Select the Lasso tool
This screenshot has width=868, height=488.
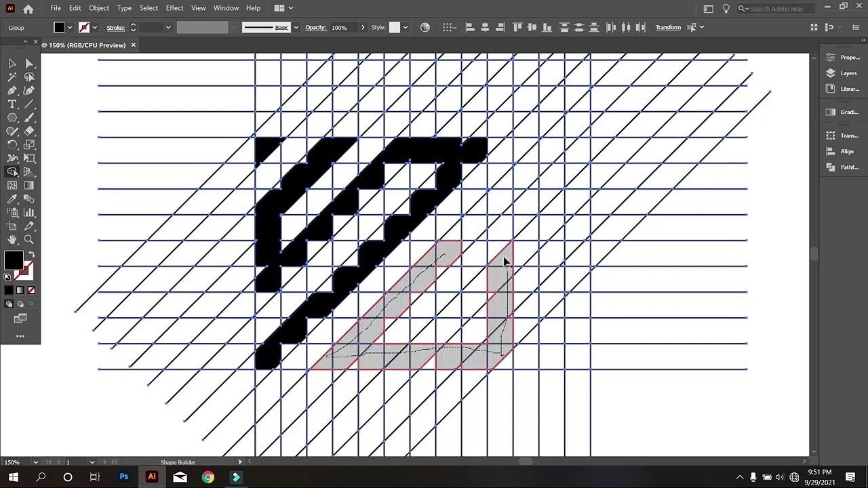pos(29,77)
